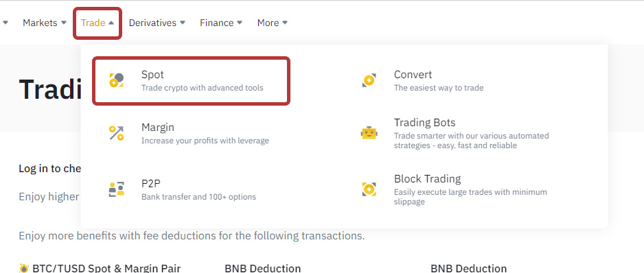Expand the Derivatives dropdown arrow
The width and height of the screenshot is (644, 273).
(x=183, y=23)
